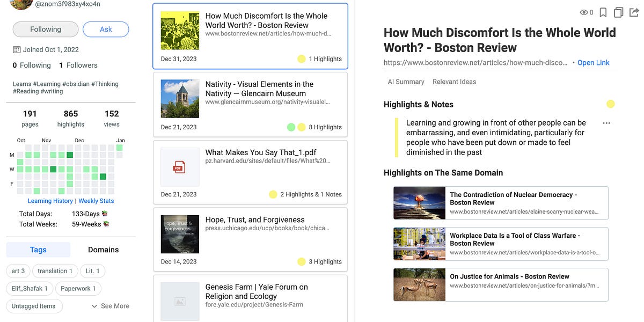Switch to the Tags tab
The width and height of the screenshot is (644, 322).
click(38, 250)
